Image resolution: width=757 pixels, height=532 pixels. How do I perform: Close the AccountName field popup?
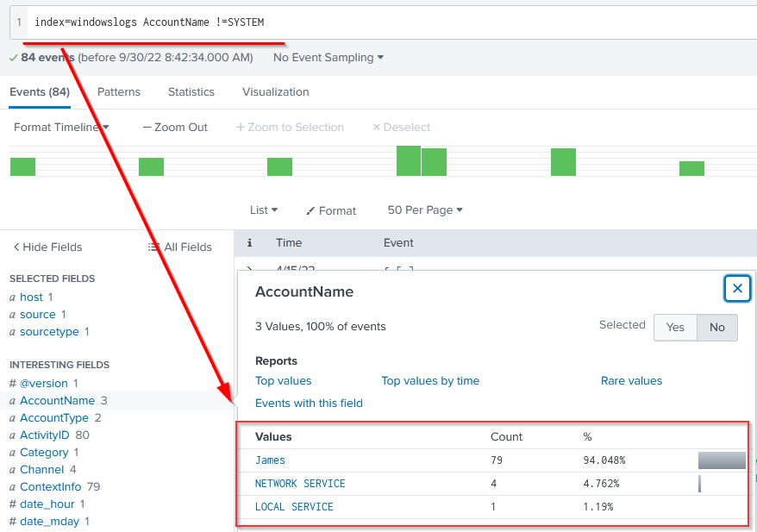click(737, 289)
